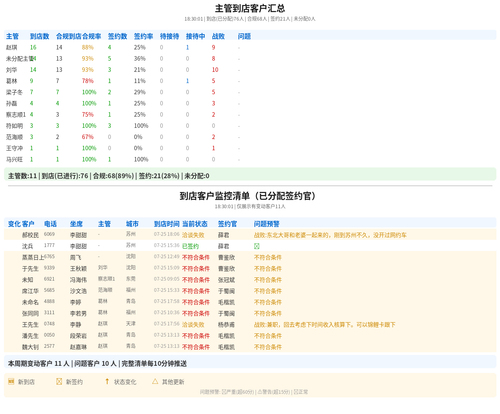This screenshot has width=500, height=414.
Task: Click the 战败 value 10
Action: [x=215, y=70]
